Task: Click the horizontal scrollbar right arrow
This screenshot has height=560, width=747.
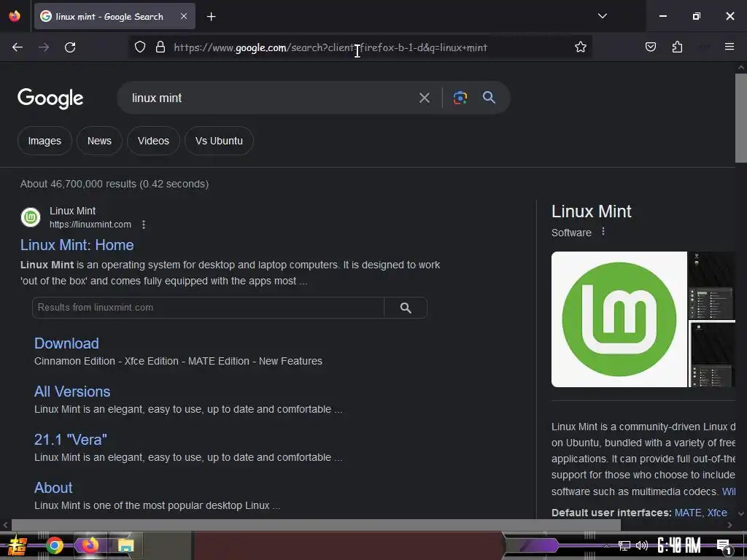Action: point(729,525)
